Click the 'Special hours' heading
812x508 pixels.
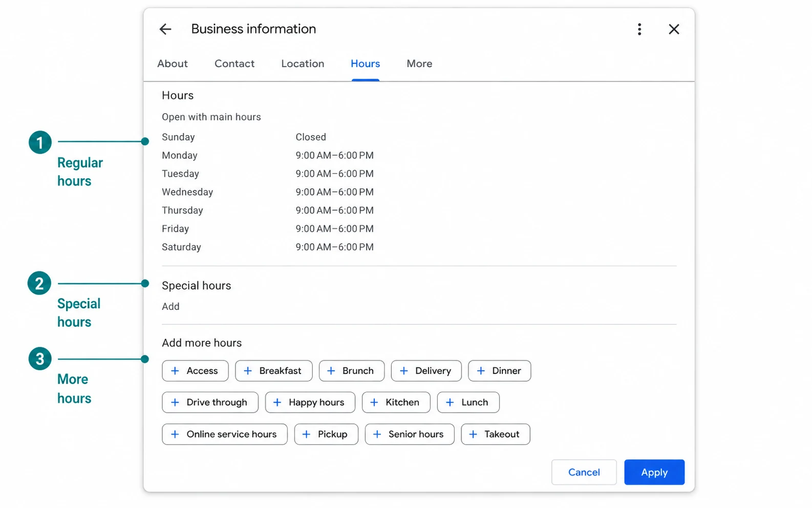pos(197,286)
